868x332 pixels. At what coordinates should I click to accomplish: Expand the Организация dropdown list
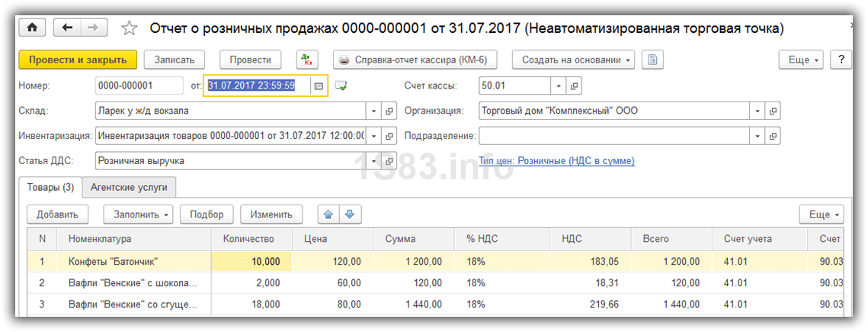coord(757,111)
